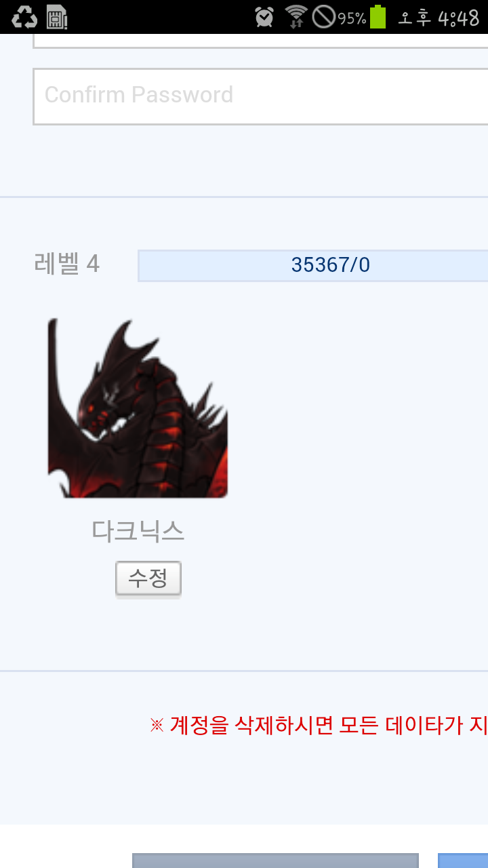
Task: Click the blue button at bottom edge
Action: click(x=463, y=861)
